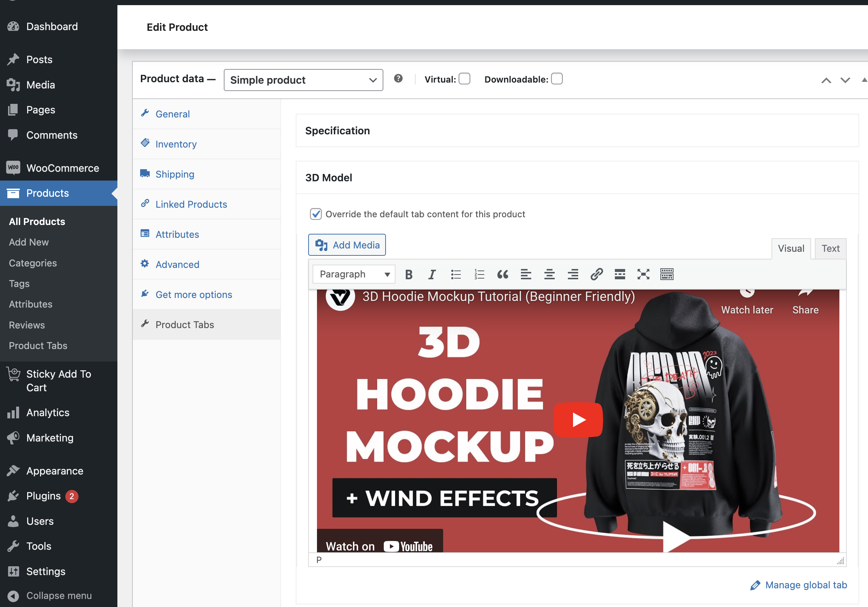This screenshot has width=868, height=607.
Task: Enable the Virtual product checkbox
Action: coord(464,79)
